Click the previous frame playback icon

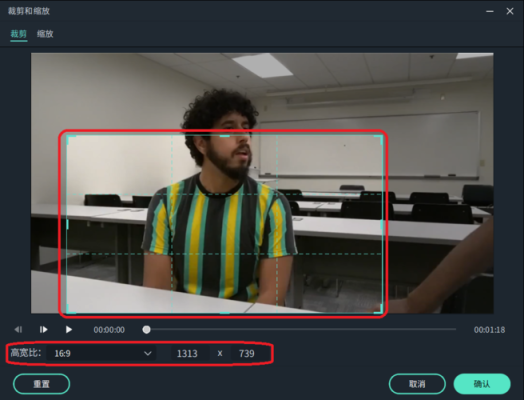pyautogui.click(x=18, y=330)
